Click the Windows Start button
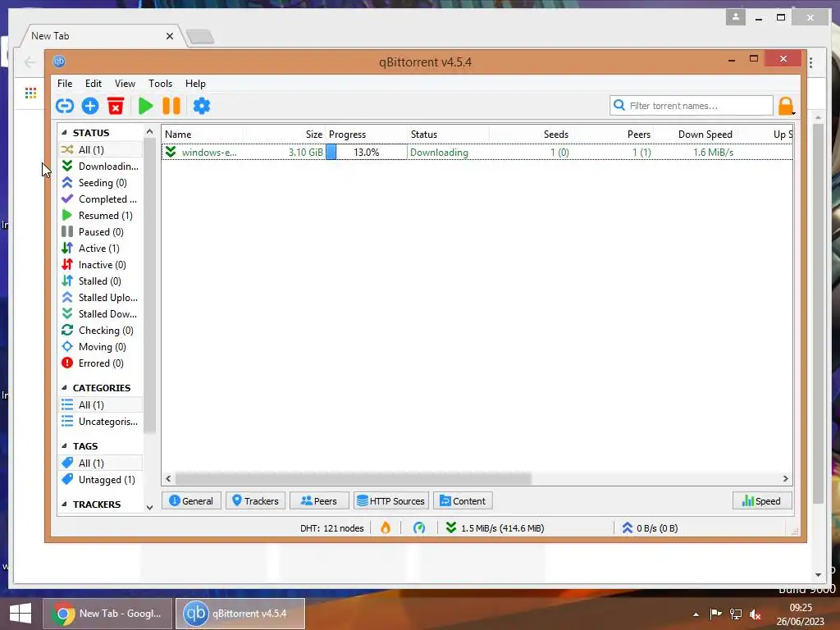 coord(21,614)
